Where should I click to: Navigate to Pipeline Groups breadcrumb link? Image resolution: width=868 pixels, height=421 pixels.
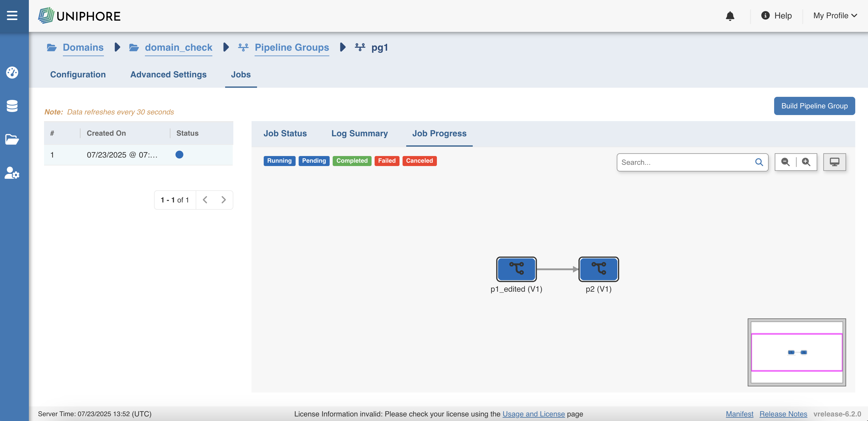point(292,47)
